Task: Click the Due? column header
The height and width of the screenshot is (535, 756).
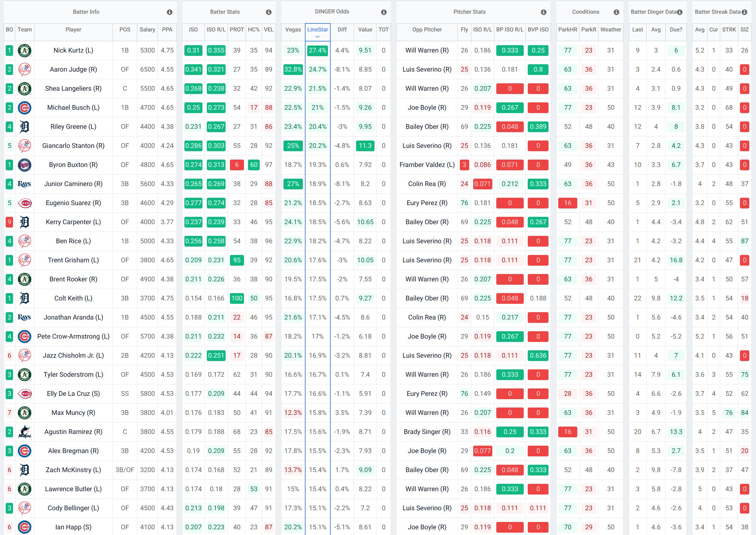Action: [x=676, y=29]
